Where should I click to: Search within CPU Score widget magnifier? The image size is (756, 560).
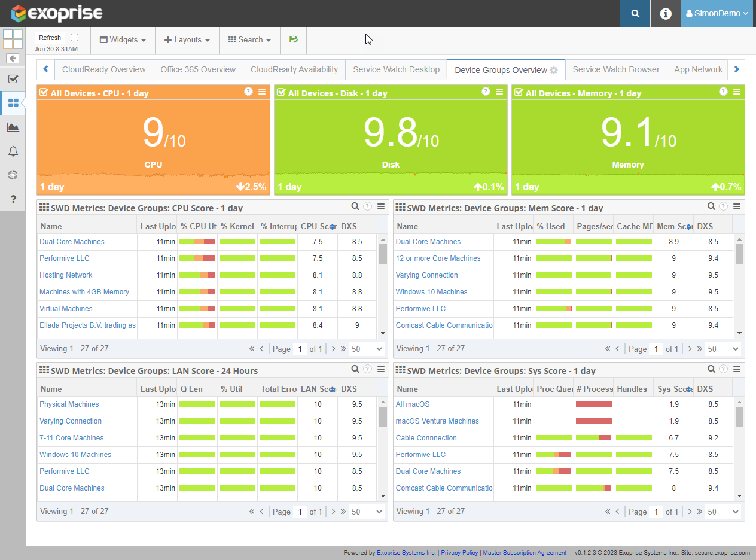tap(355, 206)
